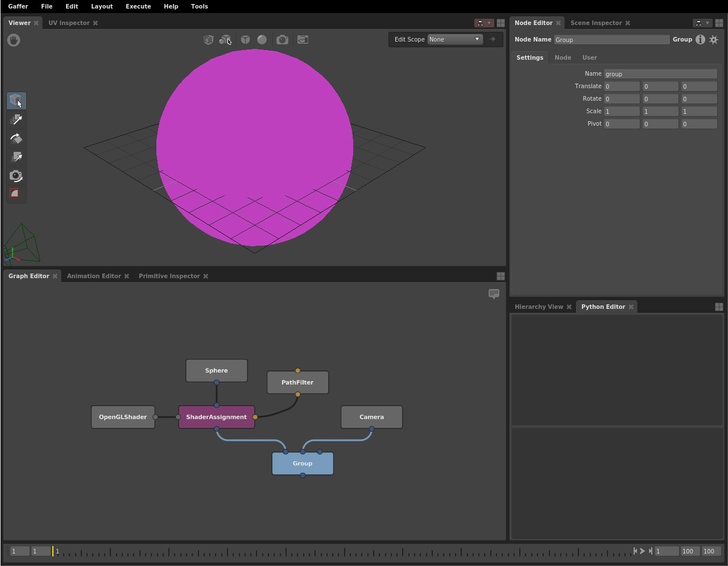Open the Viewer panel focus node dropdown
This screenshot has width=728, height=566.
(x=484, y=23)
